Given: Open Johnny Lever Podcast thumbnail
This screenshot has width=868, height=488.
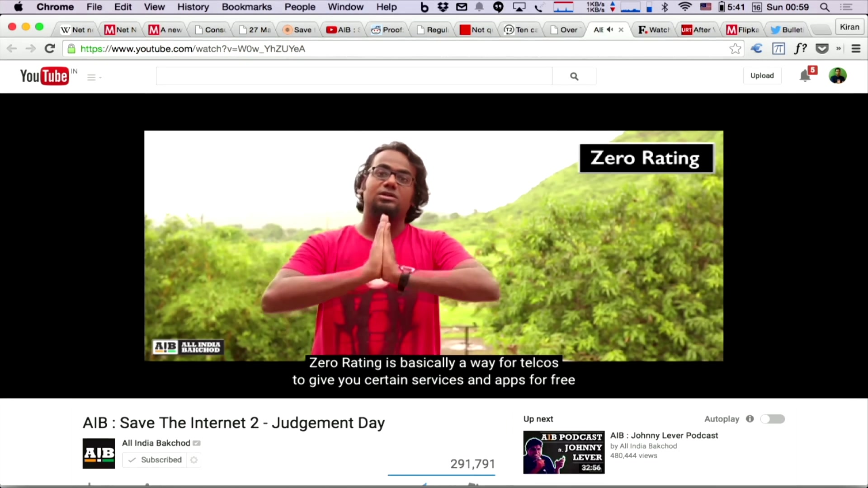Looking at the screenshot, I should (x=564, y=452).
